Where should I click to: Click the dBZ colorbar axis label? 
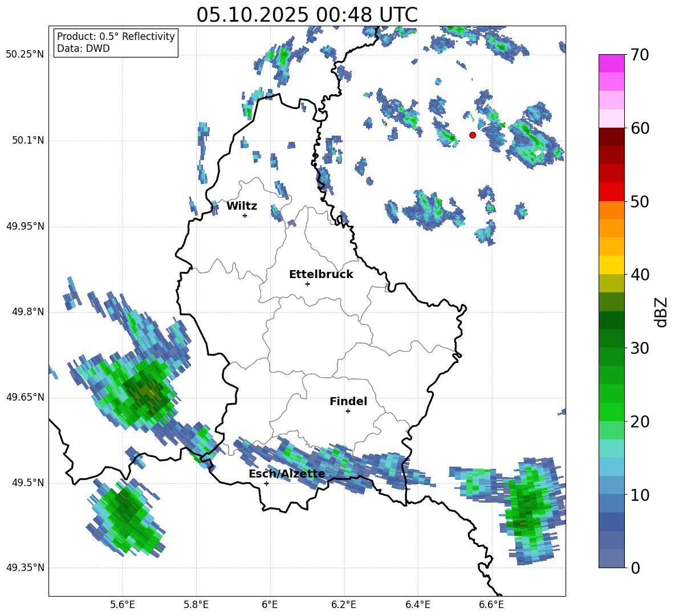click(662, 312)
